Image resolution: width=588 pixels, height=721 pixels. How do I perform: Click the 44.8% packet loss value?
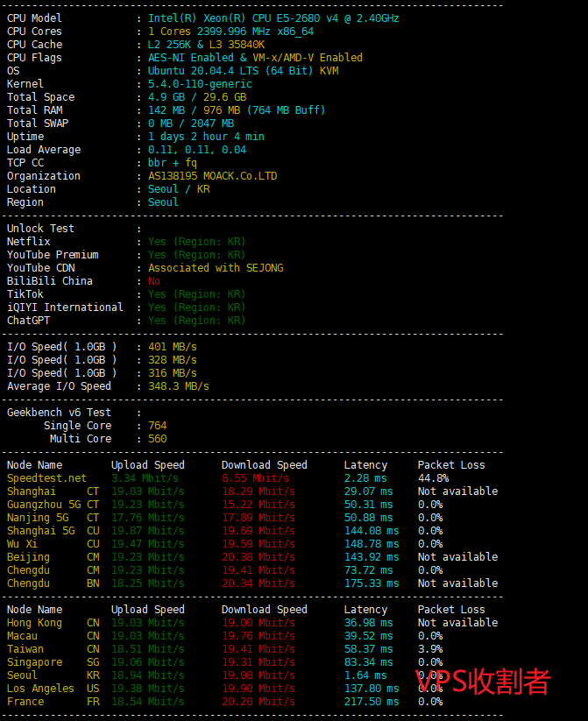(433, 478)
